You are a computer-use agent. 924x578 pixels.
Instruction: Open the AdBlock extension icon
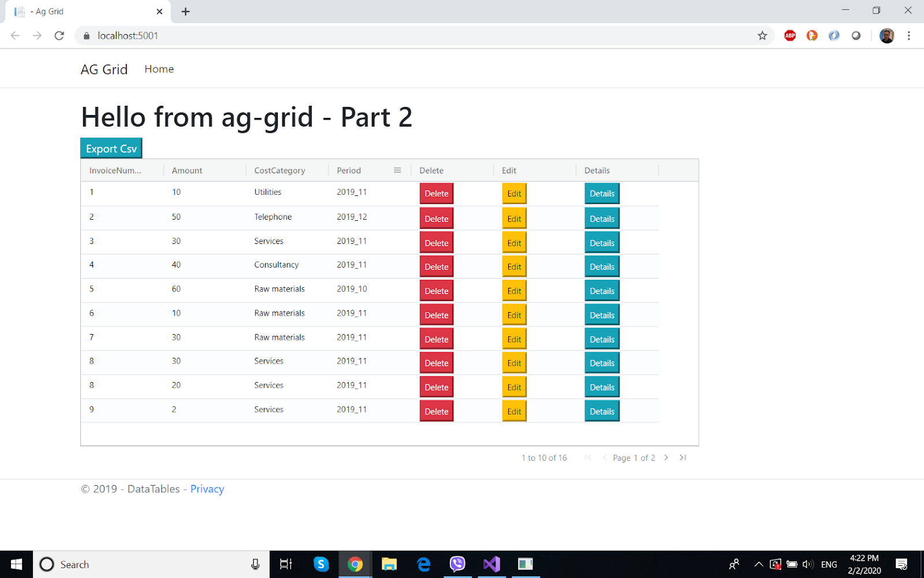pos(789,35)
